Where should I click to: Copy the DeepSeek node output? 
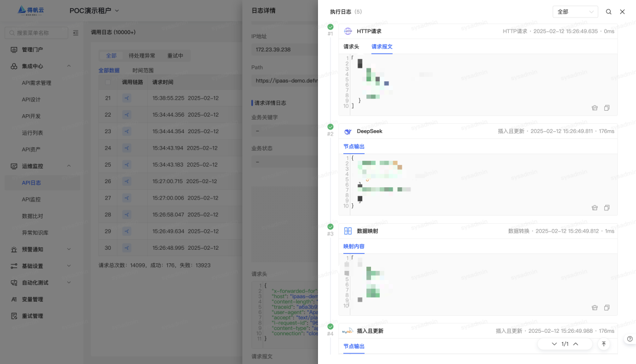coord(607,208)
